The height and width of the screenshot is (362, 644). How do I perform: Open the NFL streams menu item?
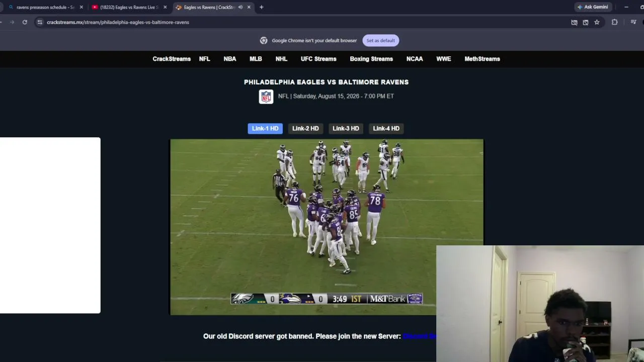[204, 59]
